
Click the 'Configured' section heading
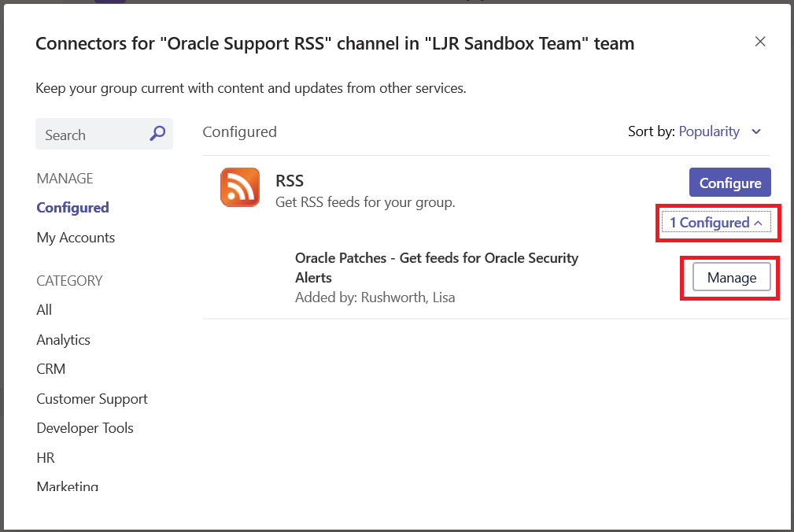click(239, 132)
